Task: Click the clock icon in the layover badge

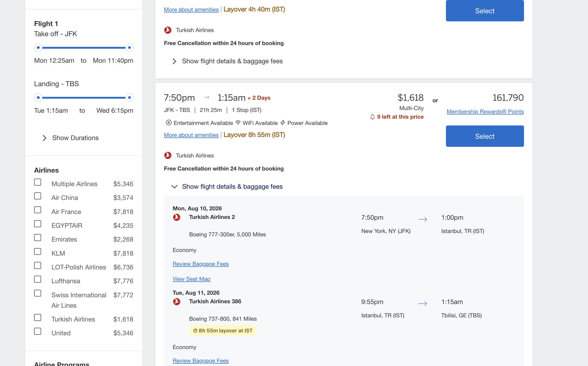Action: pos(195,331)
